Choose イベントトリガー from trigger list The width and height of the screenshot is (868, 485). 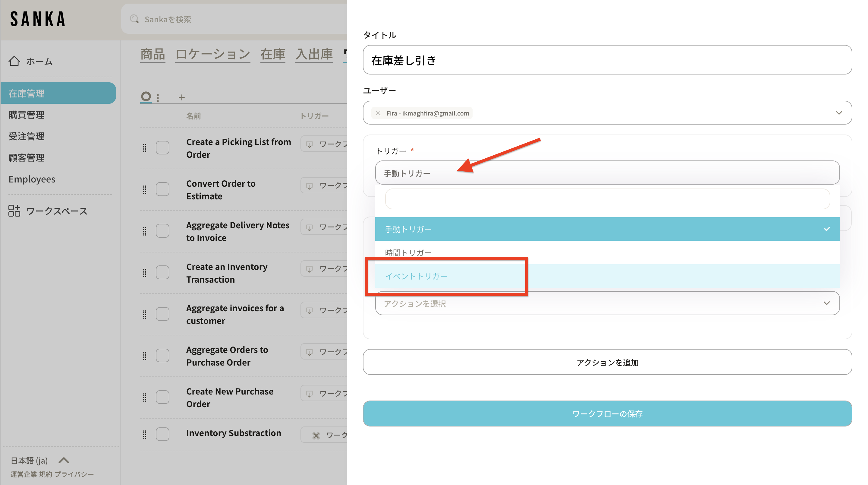tap(417, 276)
